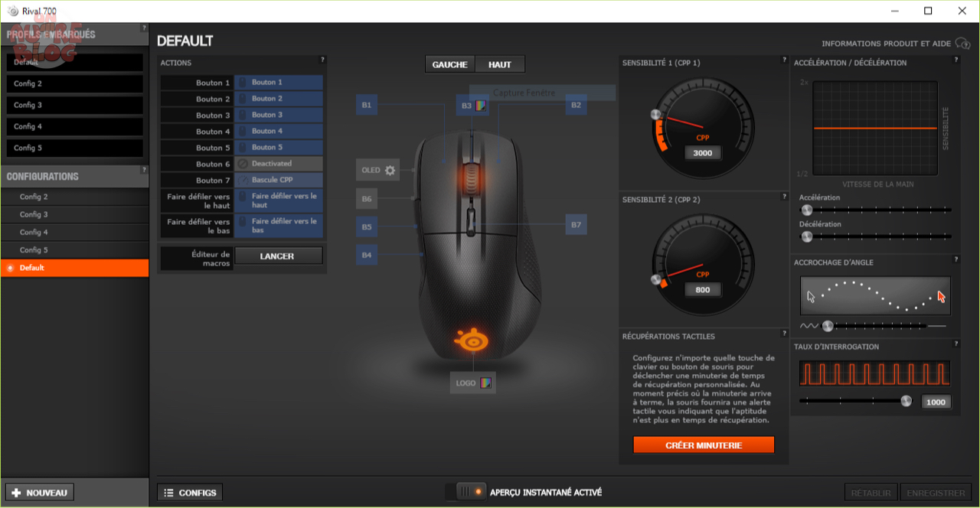Image resolution: width=980 pixels, height=508 pixels.
Task: Select B1 button marker on mouse
Action: pyautogui.click(x=367, y=105)
